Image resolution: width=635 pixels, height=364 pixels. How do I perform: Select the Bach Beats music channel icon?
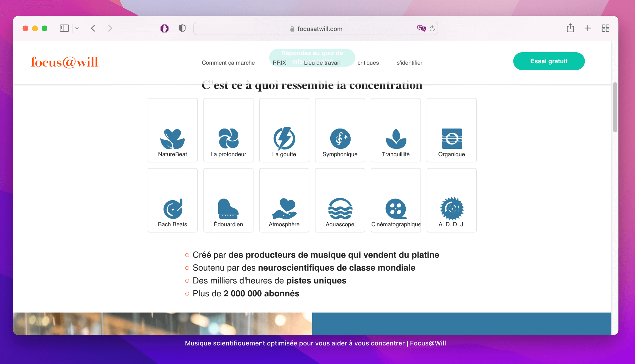click(x=172, y=208)
